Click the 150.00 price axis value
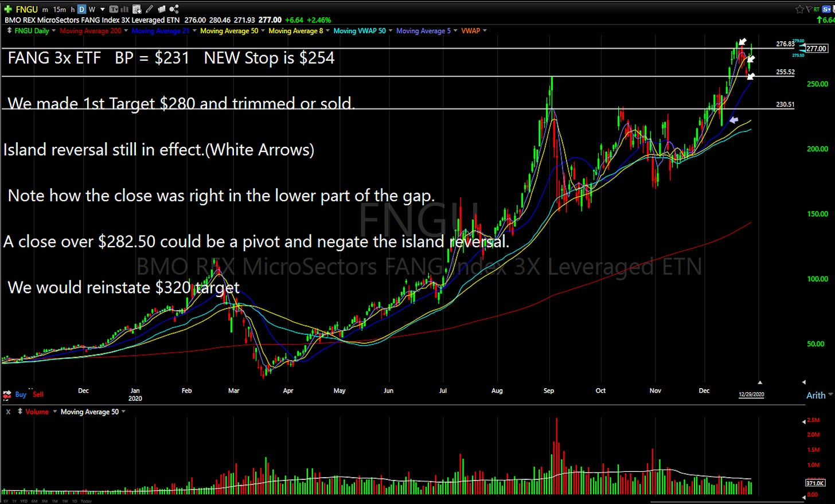The width and height of the screenshot is (835, 504). (x=817, y=214)
